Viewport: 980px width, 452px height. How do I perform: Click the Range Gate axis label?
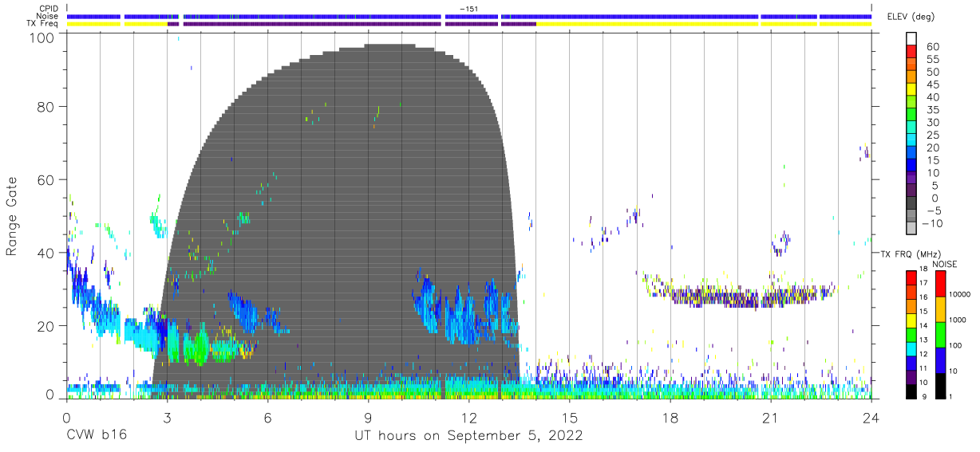pos(13,215)
